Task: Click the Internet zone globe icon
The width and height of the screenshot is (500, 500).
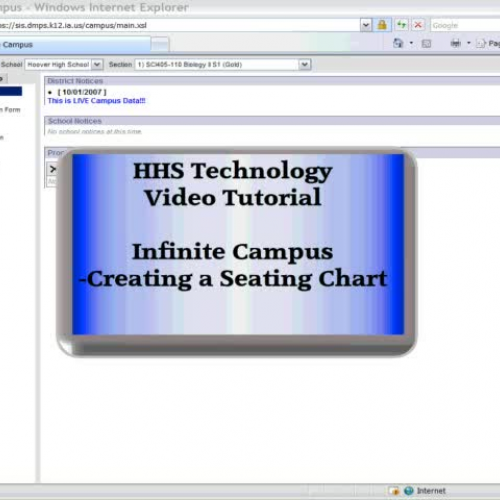Action: [x=409, y=491]
